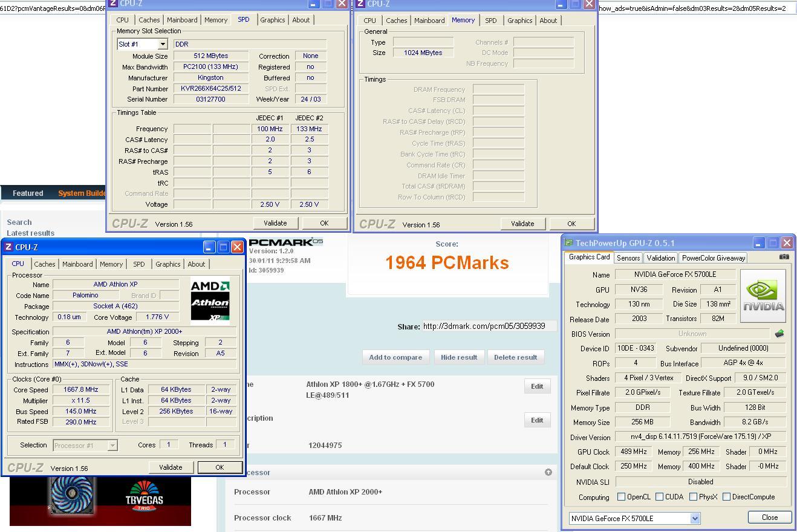This screenshot has height=532, width=797.
Task: Click Validate in the CPU-Z Memory Slot Selection window
Action: [x=275, y=223]
